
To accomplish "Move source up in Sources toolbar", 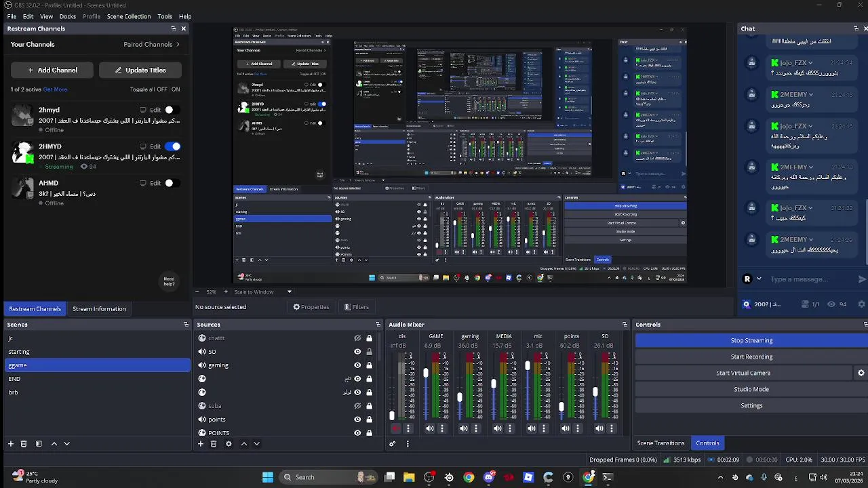I will [244, 444].
